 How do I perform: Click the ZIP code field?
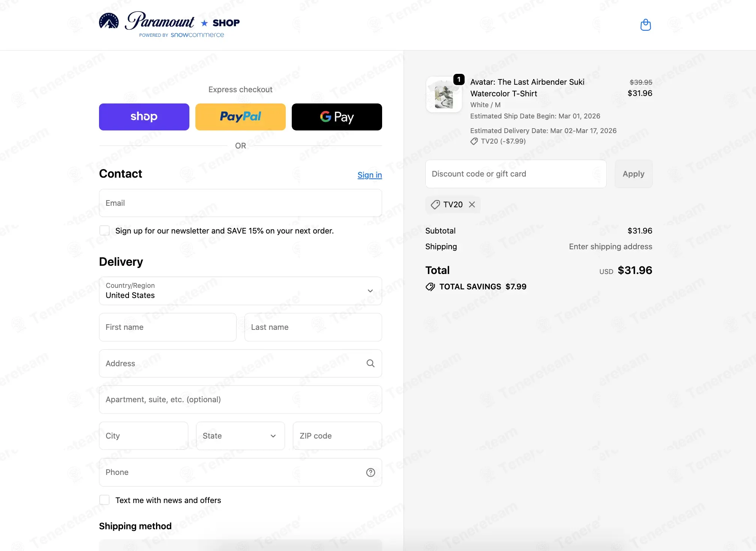click(337, 436)
